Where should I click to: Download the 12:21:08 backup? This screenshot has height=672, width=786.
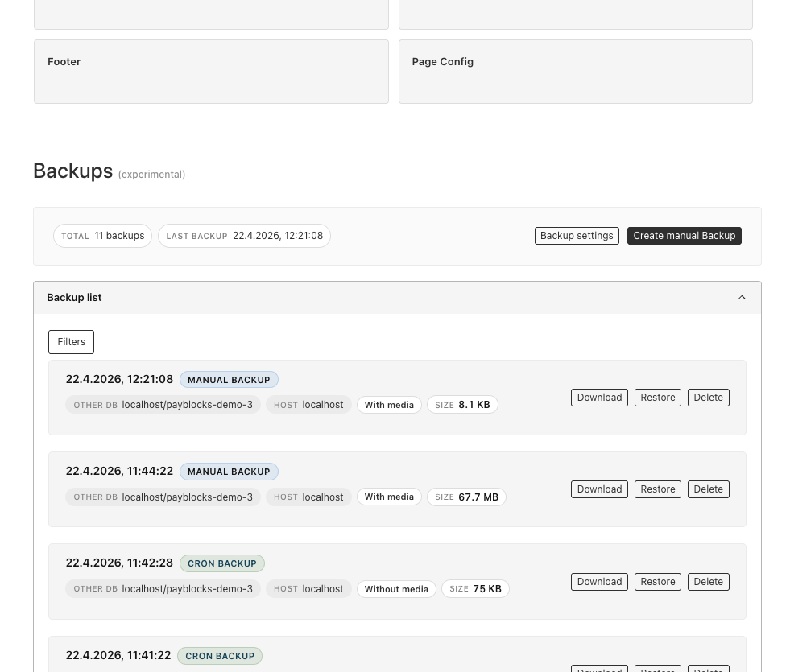[599, 398]
